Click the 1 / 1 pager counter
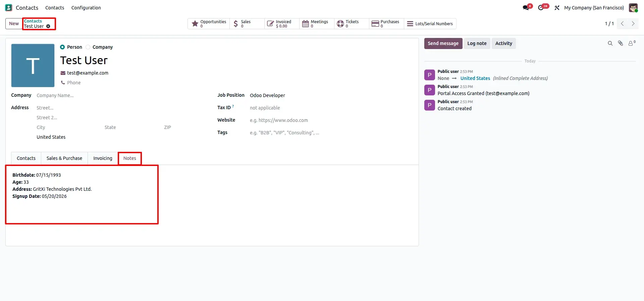 [x=609, y=24]
